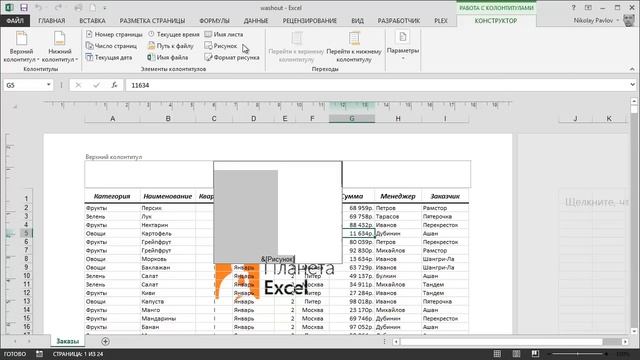640x360 pixels.
Task: Insert Текущее время element
Action: [x=173, y=34]
